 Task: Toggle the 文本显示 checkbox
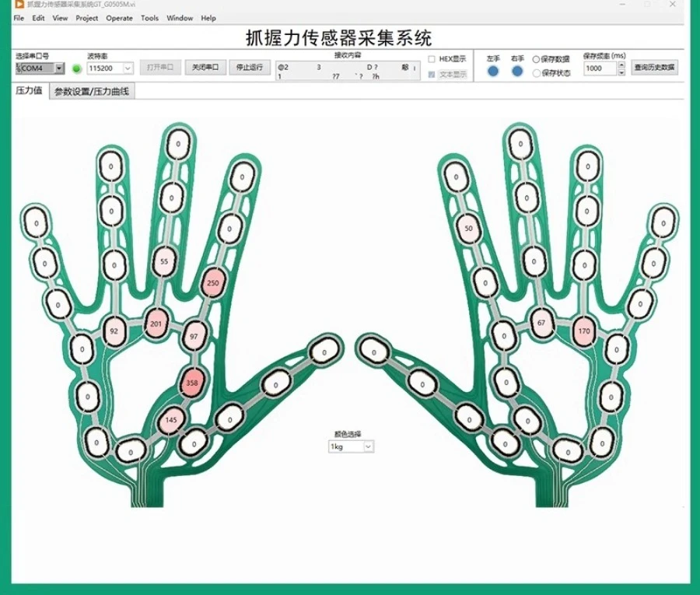[432, 75]
